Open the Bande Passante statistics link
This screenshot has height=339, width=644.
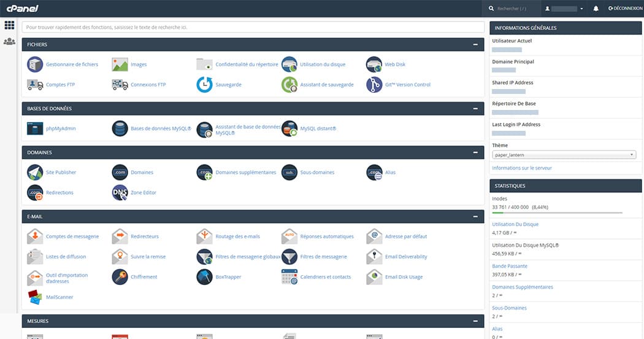point(510,267)
